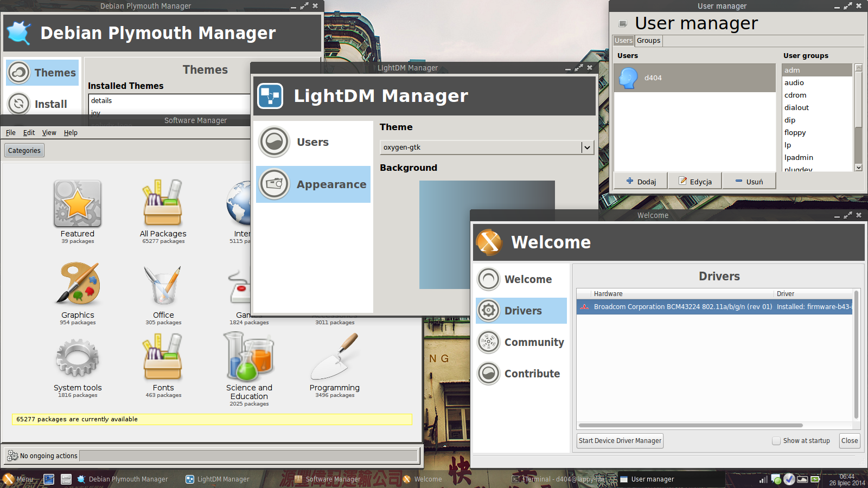The image size is (868, 488).
Task: Select the lpadmin user group
Action: (816, 157)
